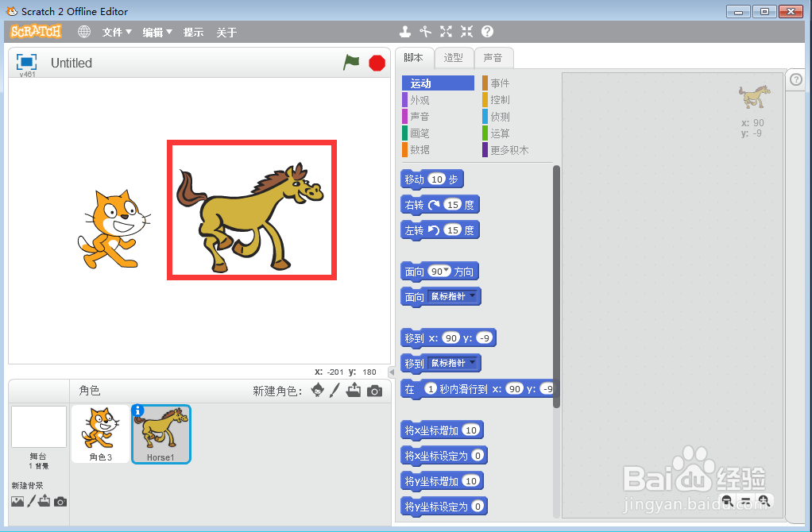Viewport: 812px width, 532px height.
Task: Click the Untitled project name field
Action: pos(72,63)
